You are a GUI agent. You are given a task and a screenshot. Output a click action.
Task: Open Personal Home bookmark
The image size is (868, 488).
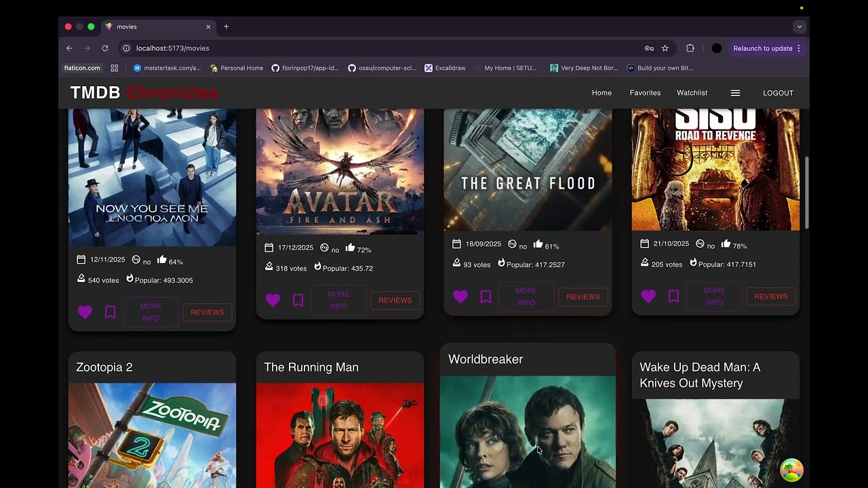237,68
